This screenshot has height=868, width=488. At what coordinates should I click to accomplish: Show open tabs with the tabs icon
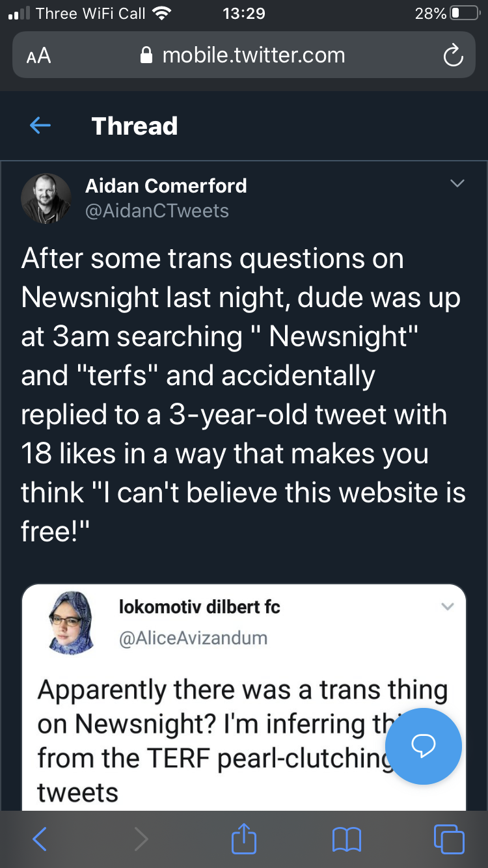[449, 839]
